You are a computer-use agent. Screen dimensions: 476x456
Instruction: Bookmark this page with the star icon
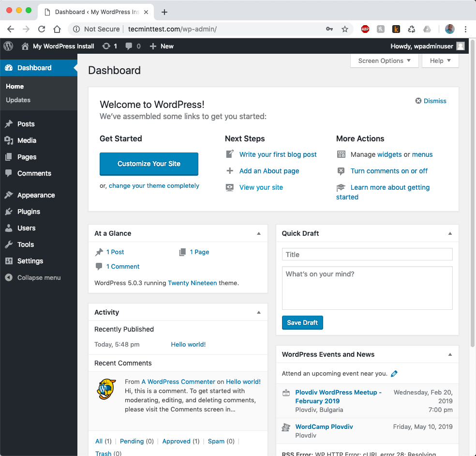point(345,29)
